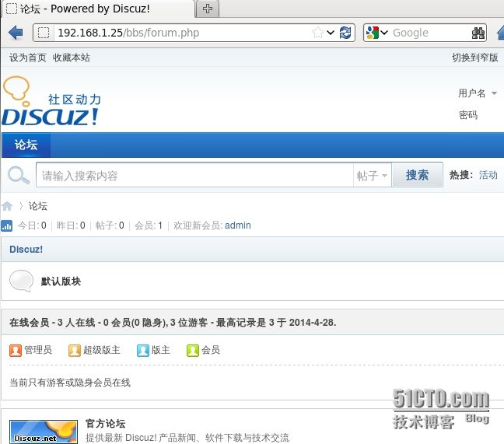The height and width of the screenshot is (444, 504).
Task: Click 昨日: 0 statistic
Action: (71, 225)
